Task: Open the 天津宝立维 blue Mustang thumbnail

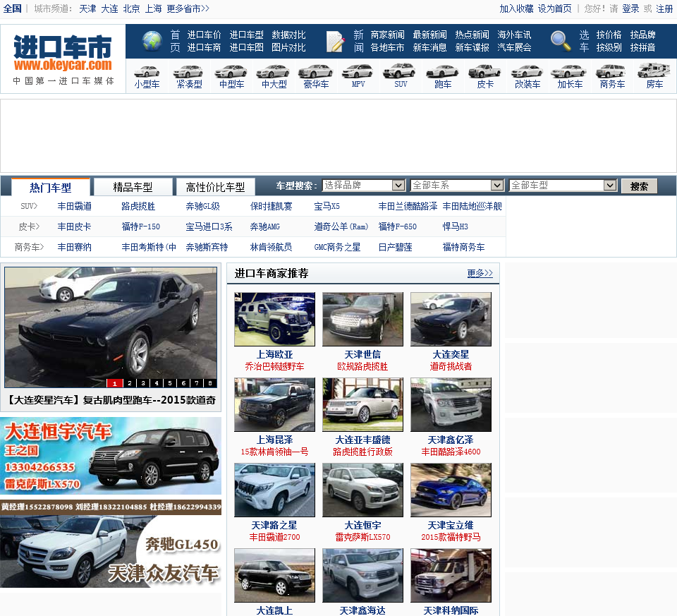Action: tap(451, 490)
